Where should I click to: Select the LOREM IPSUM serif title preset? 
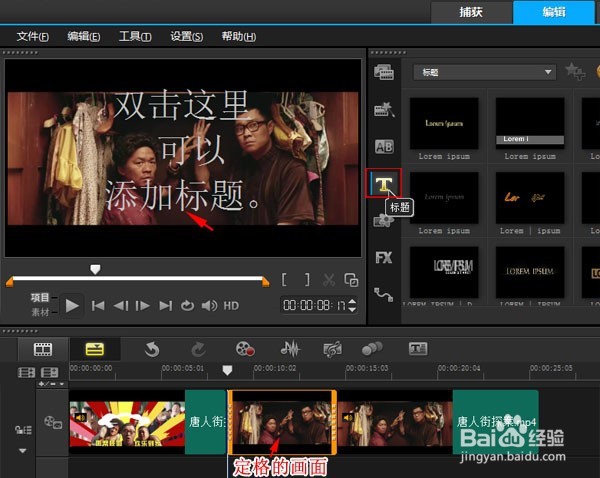(x=530, y=272)
